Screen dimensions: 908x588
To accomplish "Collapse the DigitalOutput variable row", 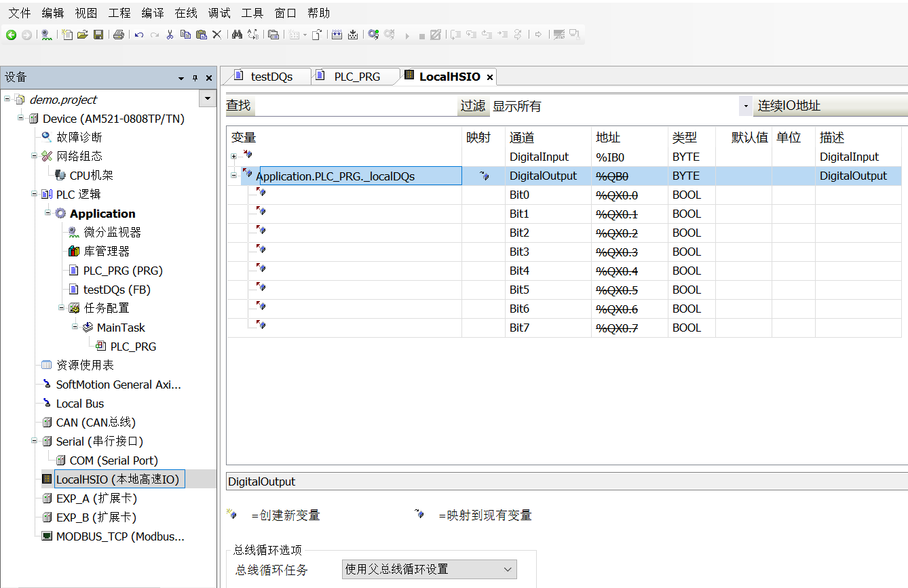I will coord(233,176).
